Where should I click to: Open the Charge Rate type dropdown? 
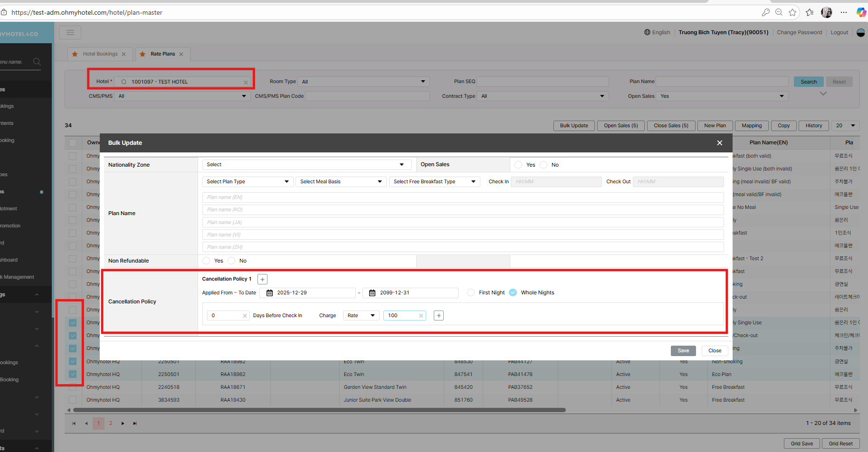coord(361,316)
